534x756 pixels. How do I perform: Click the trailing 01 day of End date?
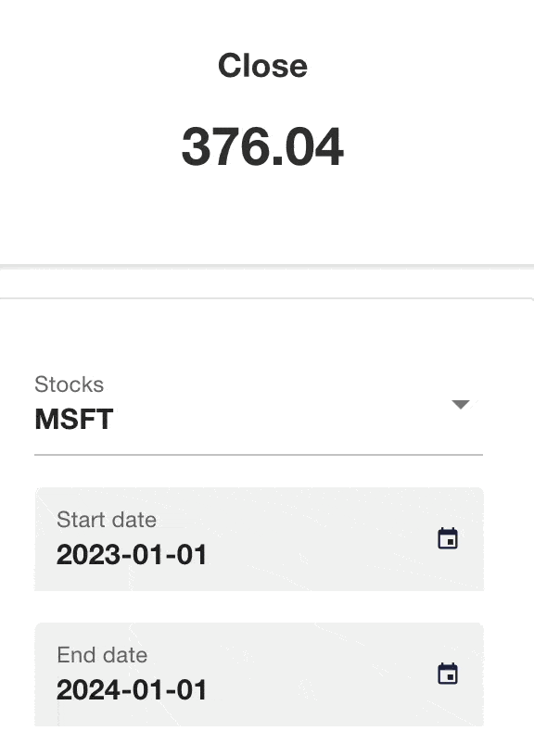192,689
